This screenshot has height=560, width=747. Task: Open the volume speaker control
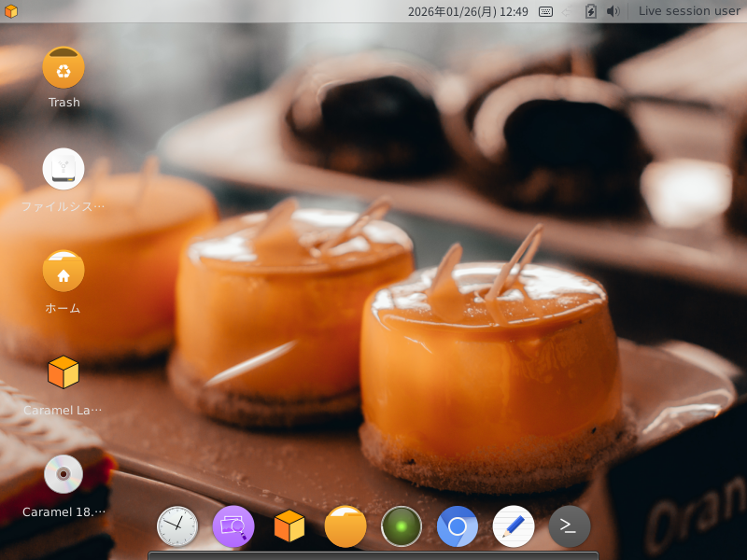click(x=613, y=11)
